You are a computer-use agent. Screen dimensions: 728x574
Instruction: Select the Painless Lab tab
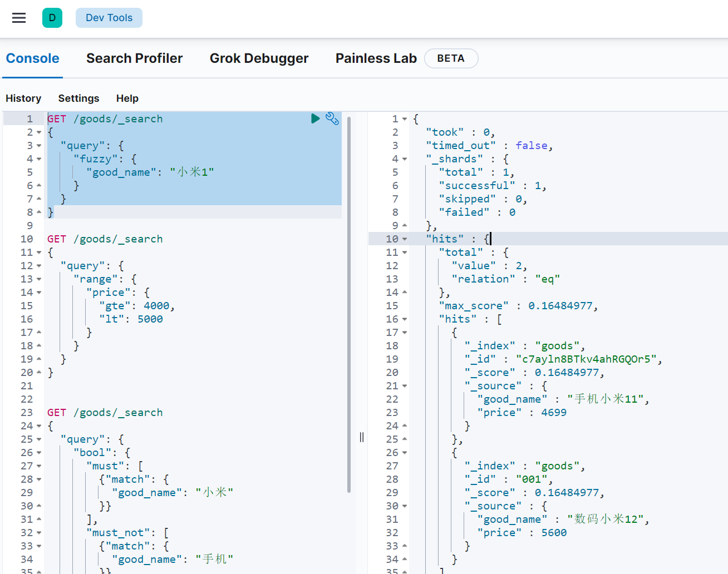[x=376, y=58]
